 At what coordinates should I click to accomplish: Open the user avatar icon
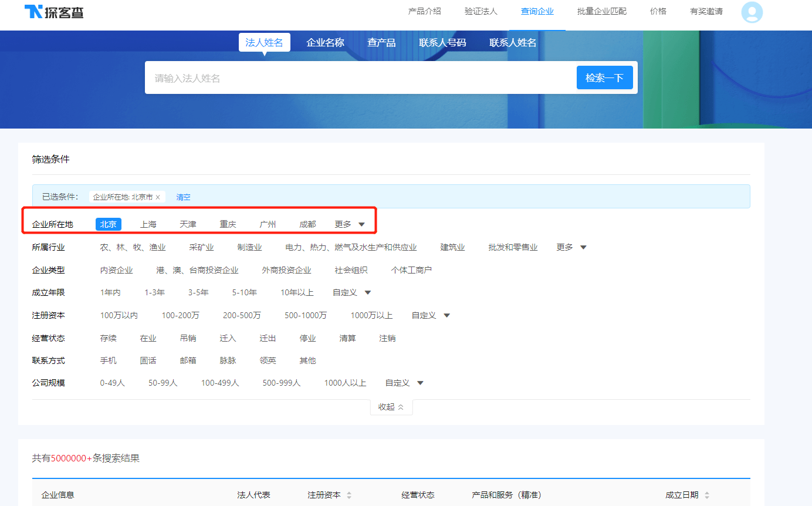[x=752, y=12]
